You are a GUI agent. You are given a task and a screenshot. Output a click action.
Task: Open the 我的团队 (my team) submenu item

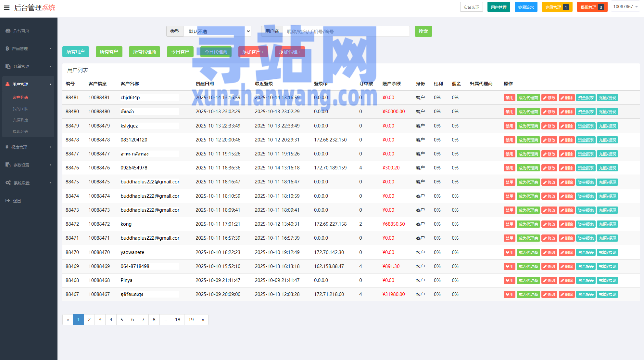click(x=20, y=109)
